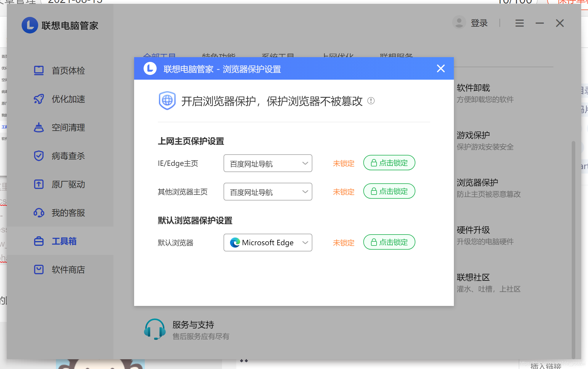The image size is (588, 369).
Task: Open the 浏览器保护 tool
Action: (x=489, y=188)
